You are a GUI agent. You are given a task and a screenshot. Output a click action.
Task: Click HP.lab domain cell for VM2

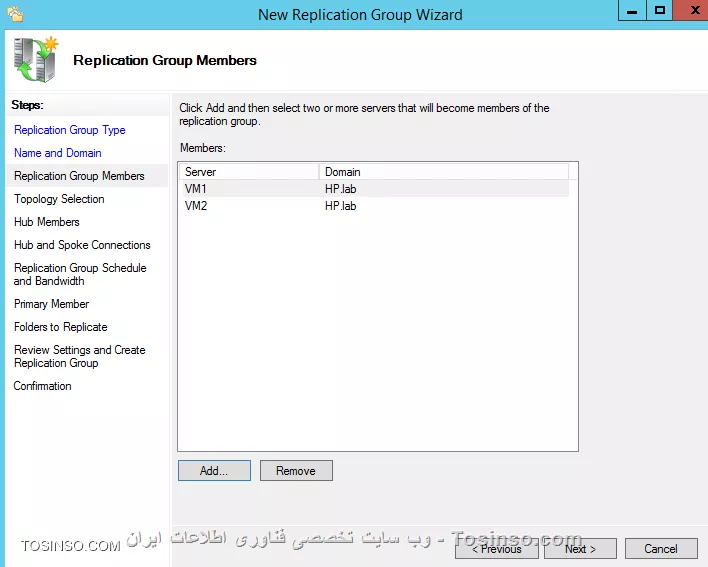coord(340,206)
